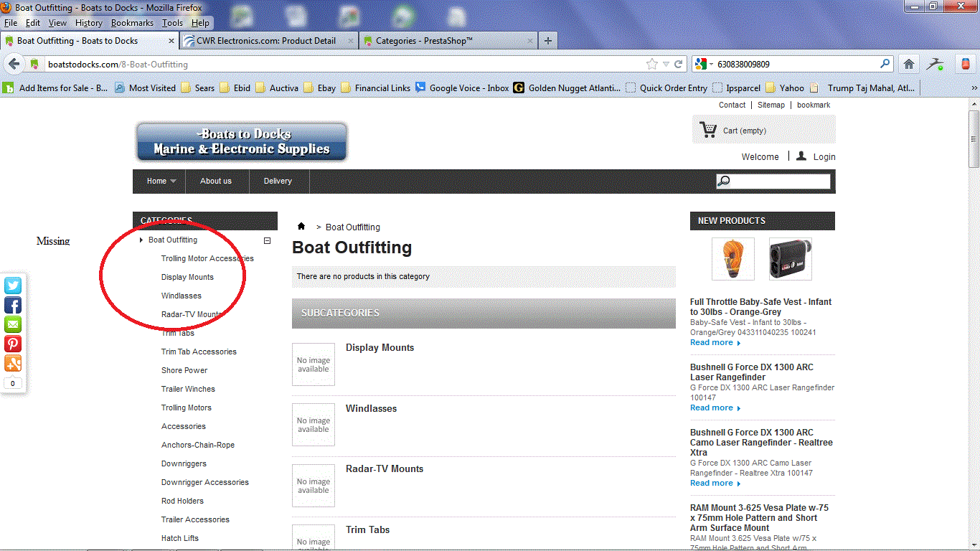Viewport: 980px width, 551px height.
Task: Open the address bar history dropdown
Action: pos(666,65)
